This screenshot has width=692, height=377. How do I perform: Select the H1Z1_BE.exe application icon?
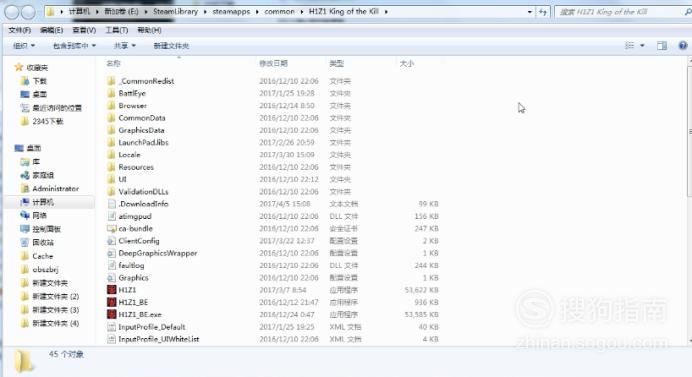[x=112, y=314]
